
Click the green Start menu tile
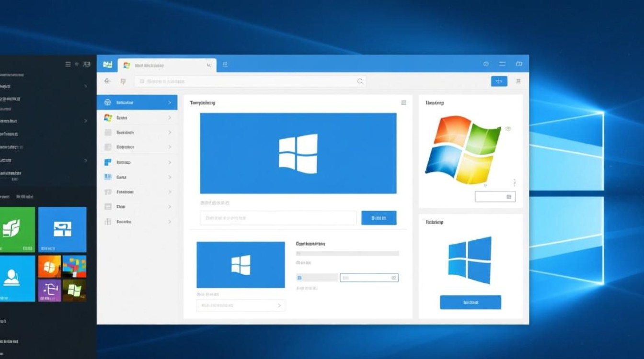pos(17,230)
